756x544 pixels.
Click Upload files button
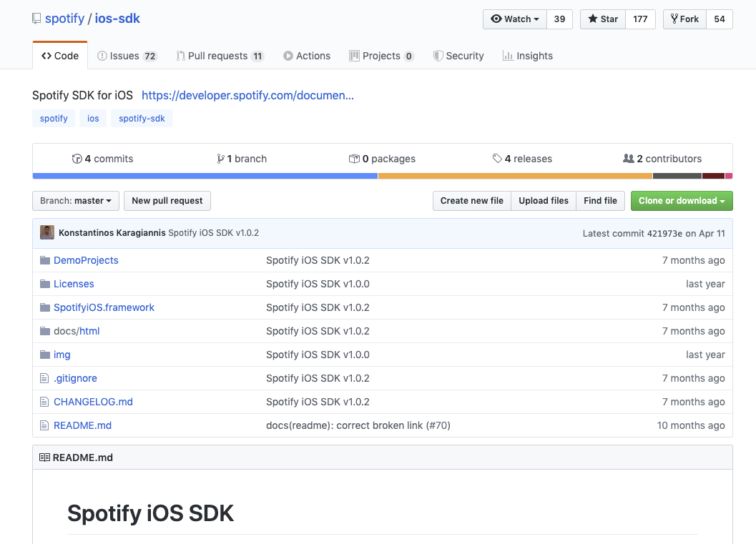544,200
